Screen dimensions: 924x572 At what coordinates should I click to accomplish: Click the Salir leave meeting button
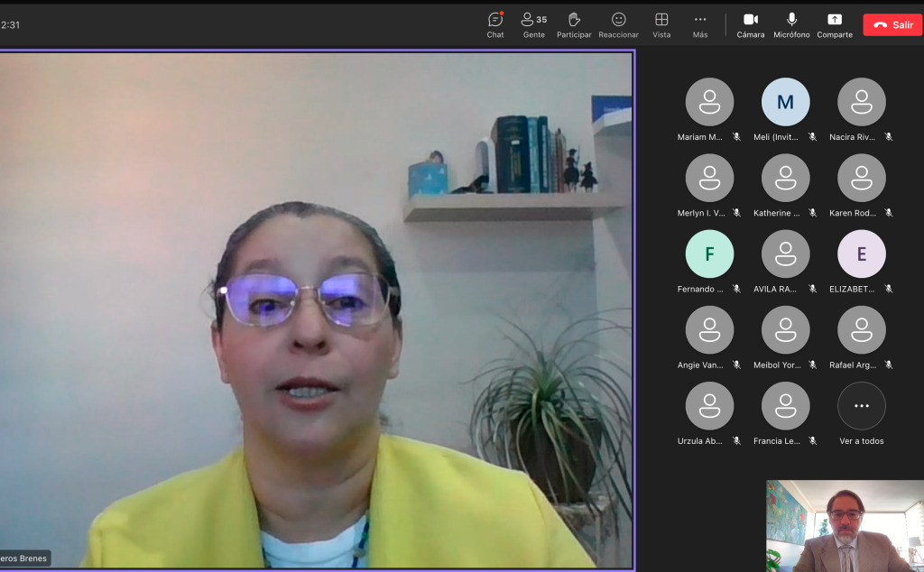[892, 25]
